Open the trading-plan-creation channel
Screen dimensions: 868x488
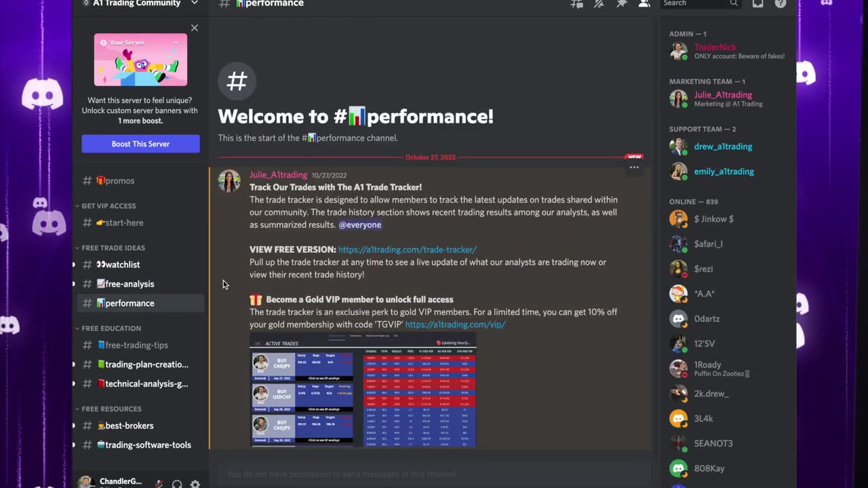(x=140, y=365)
